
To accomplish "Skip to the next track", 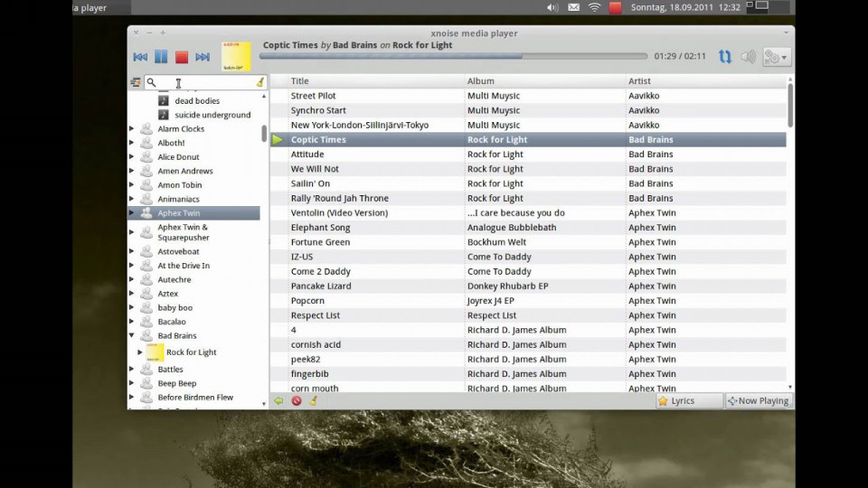I will 203,56.
